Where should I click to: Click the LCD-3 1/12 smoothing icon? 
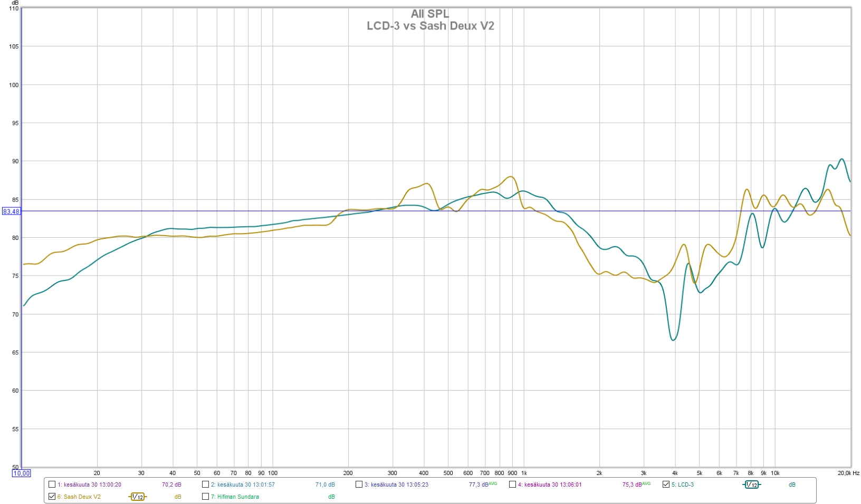751,484
